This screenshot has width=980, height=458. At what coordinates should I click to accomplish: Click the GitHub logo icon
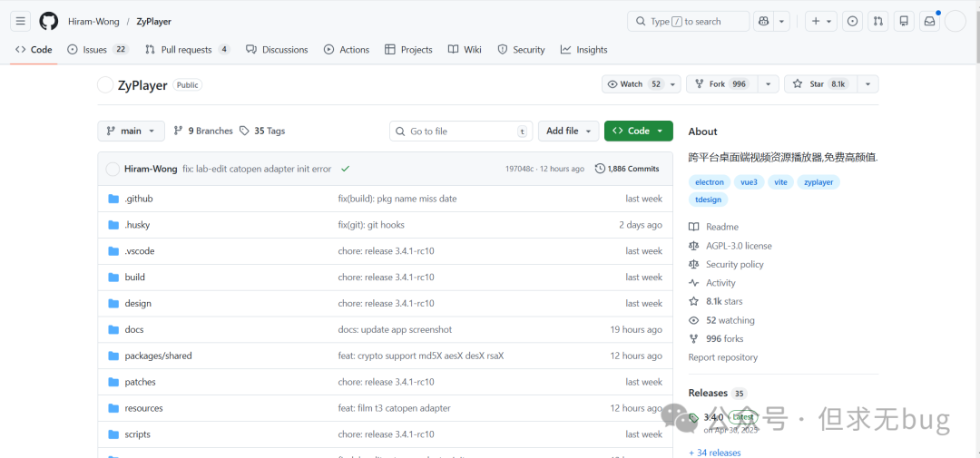click(48, 21)
